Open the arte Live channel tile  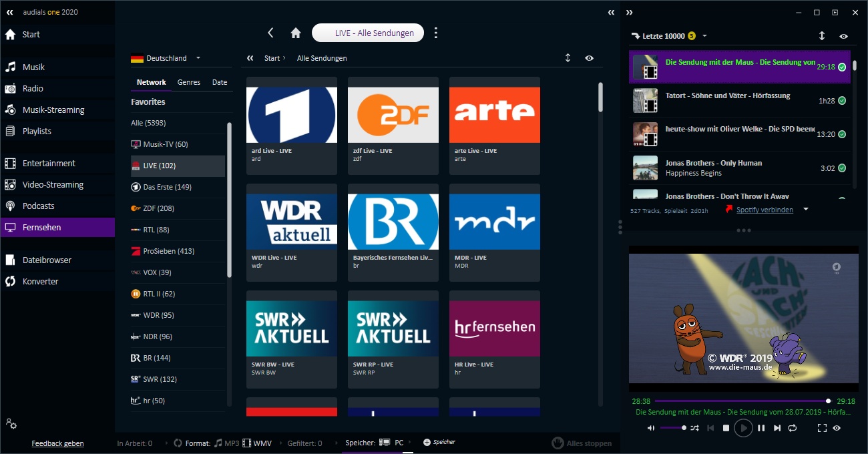[x=494, y=126]
